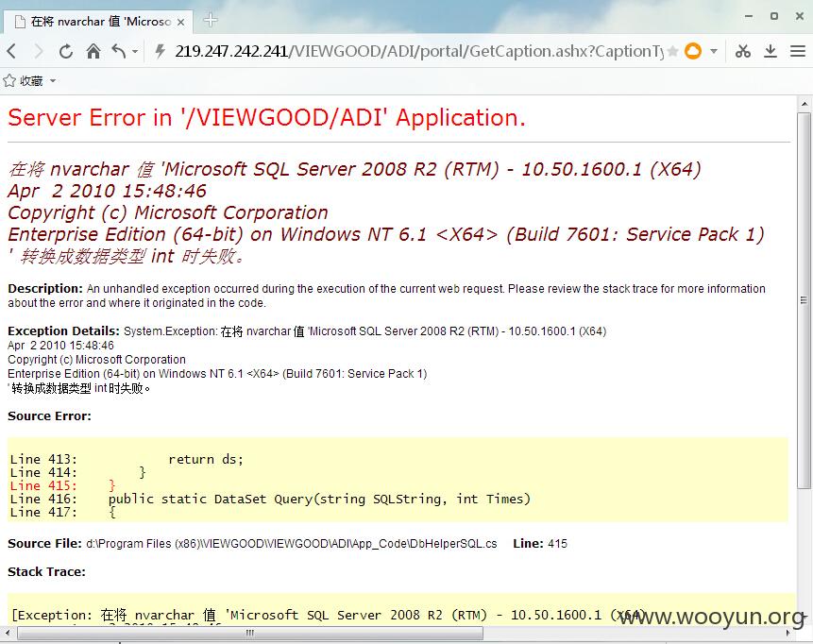Click the 'Stack Trace:' label

pyautogui.click(x=46, y=571)
